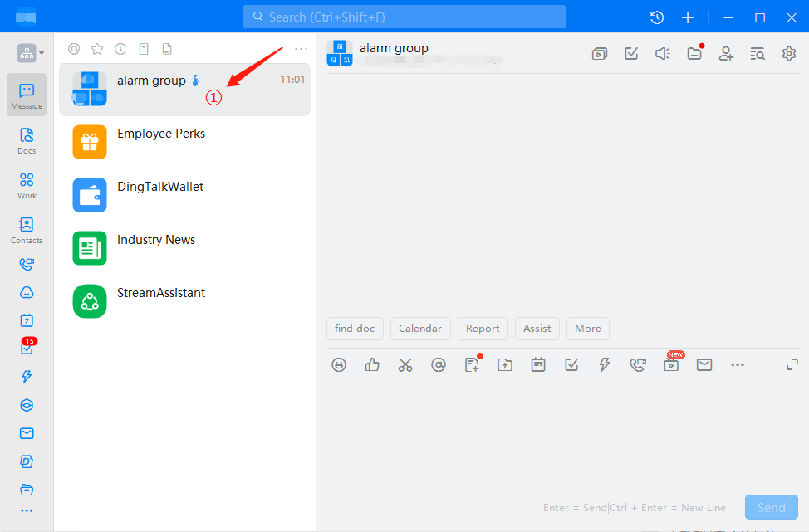Open group announcement speaker icon
Viewport: 809px width, 532px height.
(x=662, y=54)
